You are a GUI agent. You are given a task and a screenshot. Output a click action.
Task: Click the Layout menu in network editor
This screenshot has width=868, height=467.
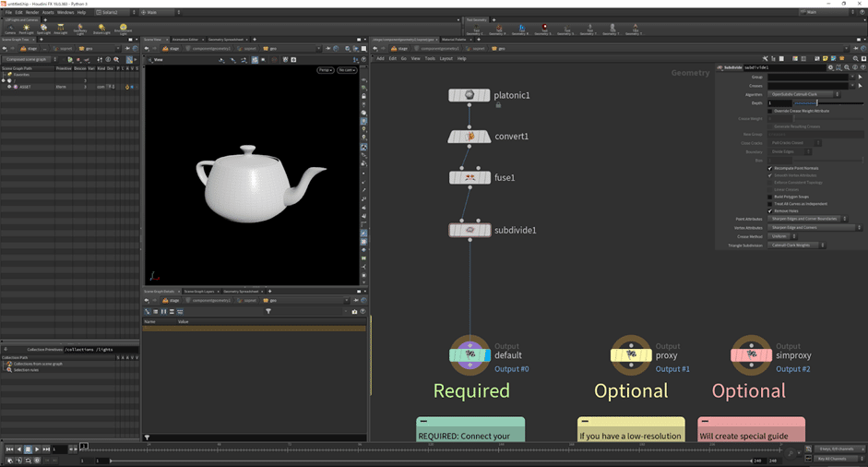[446, 58]
